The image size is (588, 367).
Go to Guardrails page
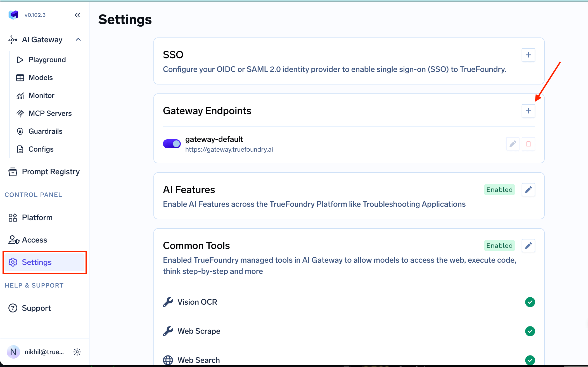tap(45, 131)
